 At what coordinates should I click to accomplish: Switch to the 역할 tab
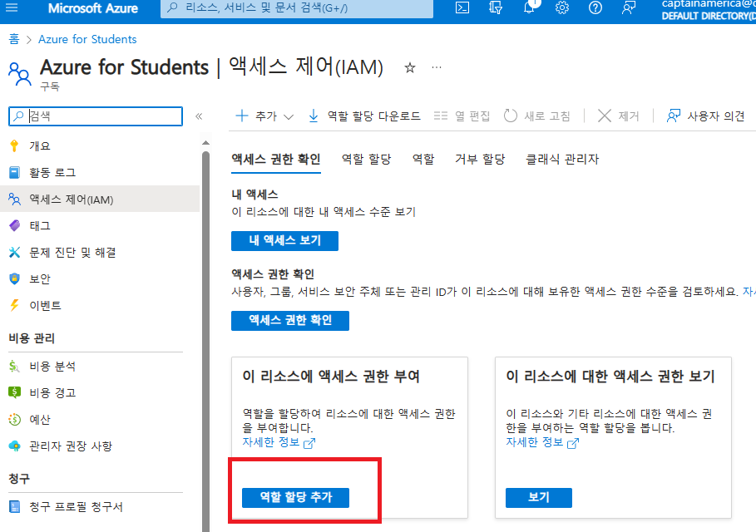click(x=423, y=159)
